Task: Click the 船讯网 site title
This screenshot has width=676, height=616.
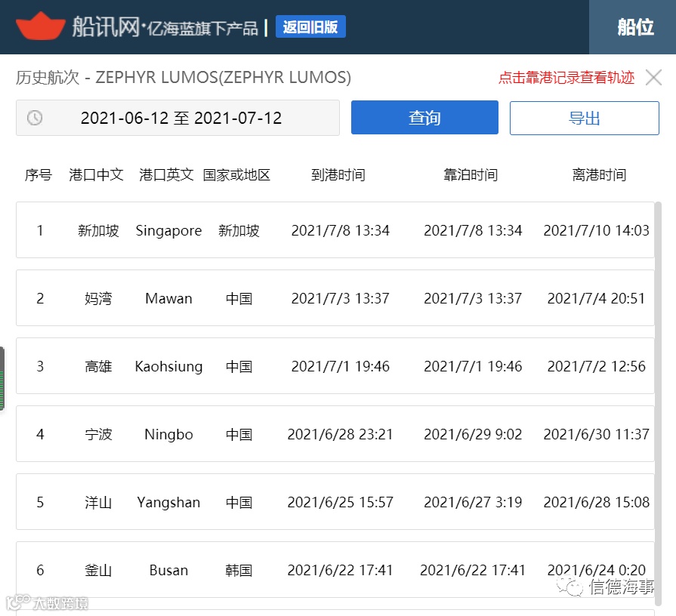Action: [x=106, y=26]
